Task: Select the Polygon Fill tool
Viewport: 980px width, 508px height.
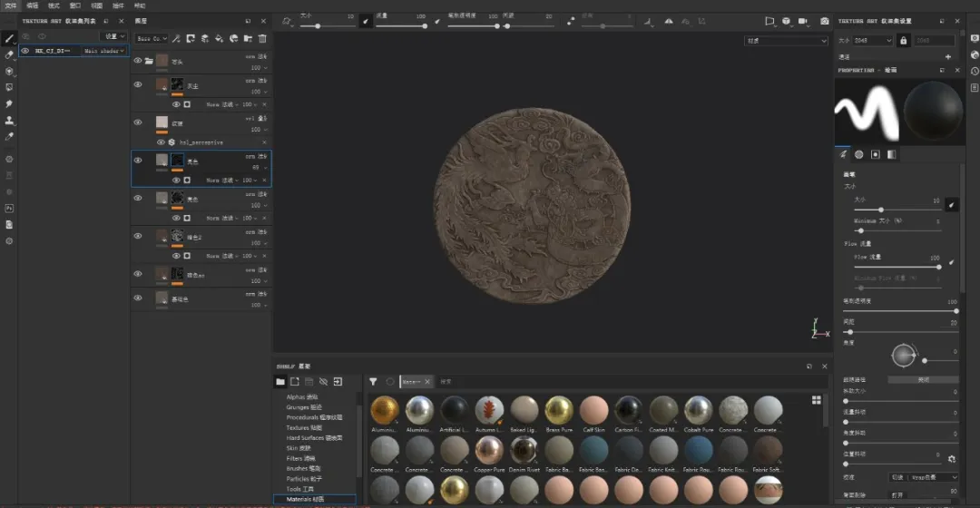Action: pyautogui.click(x=9, y=88)
